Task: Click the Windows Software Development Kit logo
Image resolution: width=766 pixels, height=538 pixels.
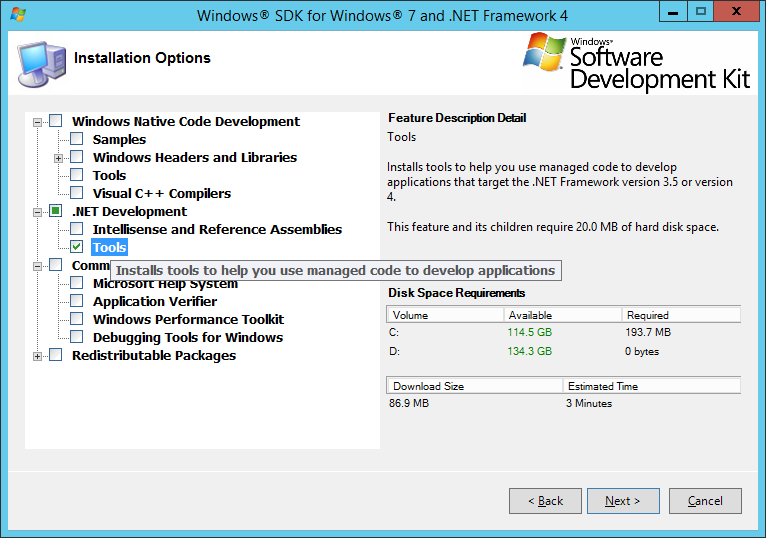Action: tap(636, 61)
